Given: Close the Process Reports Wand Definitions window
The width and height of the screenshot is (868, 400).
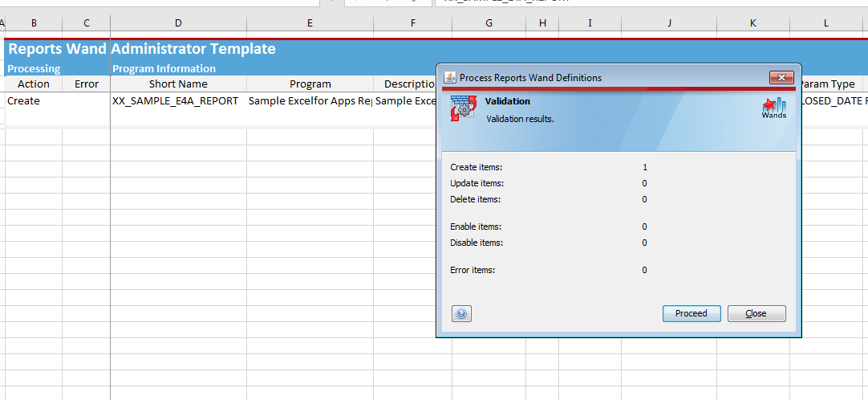Looking at the screenshot, I should point(781,78).
